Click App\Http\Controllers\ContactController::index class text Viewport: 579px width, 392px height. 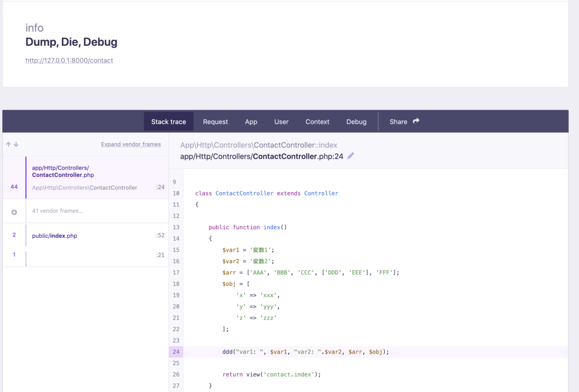coord(259,145)
